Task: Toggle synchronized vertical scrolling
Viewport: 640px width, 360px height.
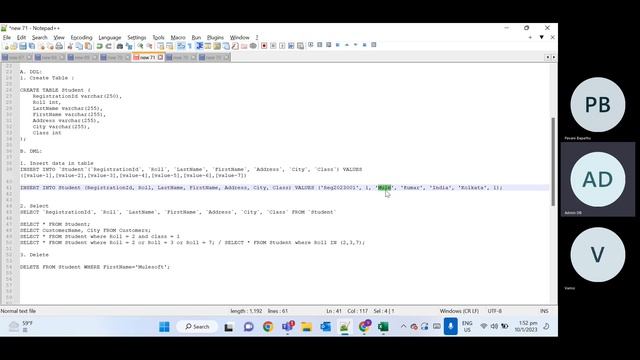Action: coord(160,46)
